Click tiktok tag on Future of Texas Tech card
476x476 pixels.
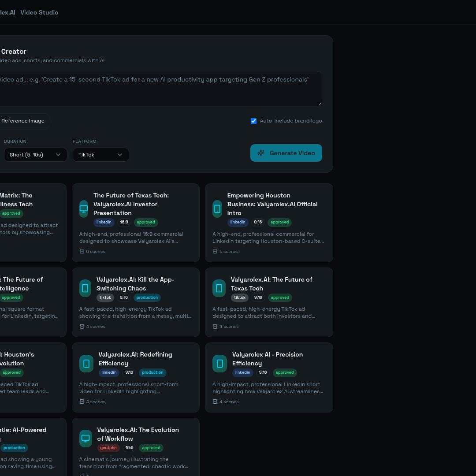240,297
